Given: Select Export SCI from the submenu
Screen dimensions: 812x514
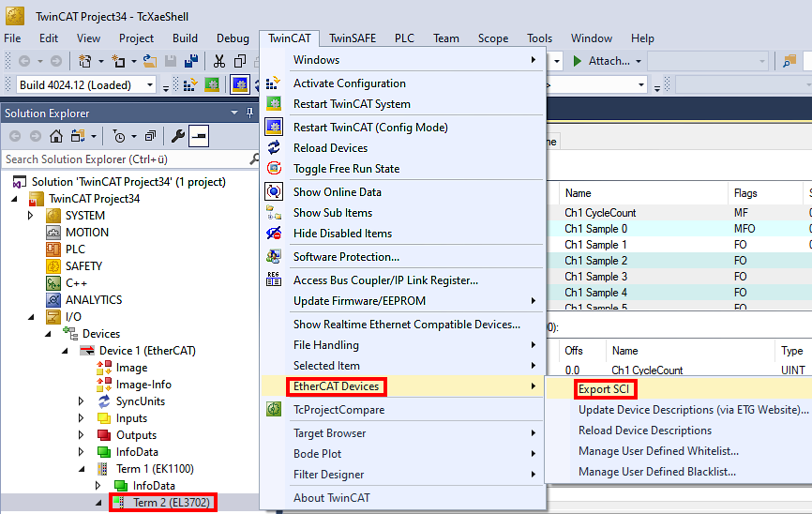Looking at the screenshot, I should click(604, 389).
